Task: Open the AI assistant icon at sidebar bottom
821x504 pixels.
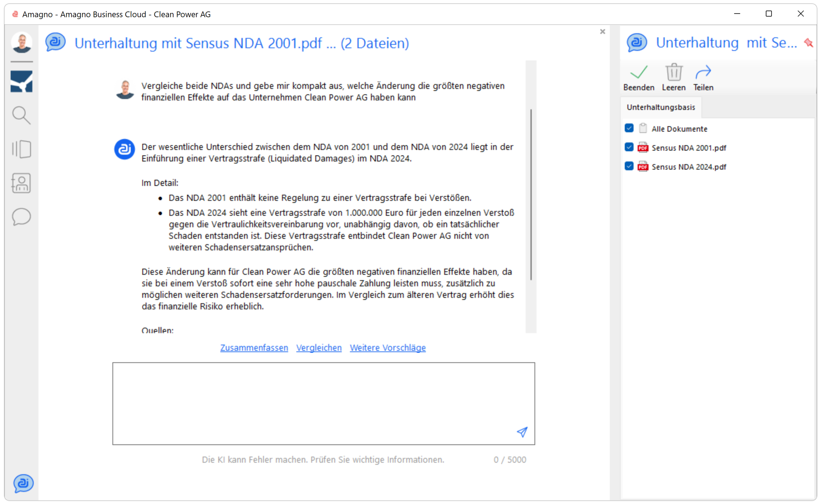Action: click(x=23, y=483)
